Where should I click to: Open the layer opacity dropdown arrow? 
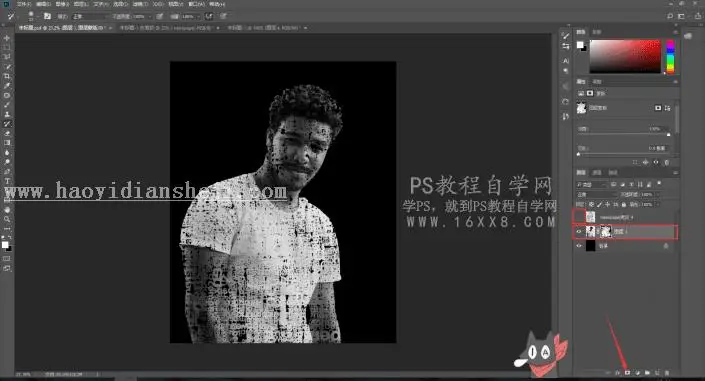[657, 194]
